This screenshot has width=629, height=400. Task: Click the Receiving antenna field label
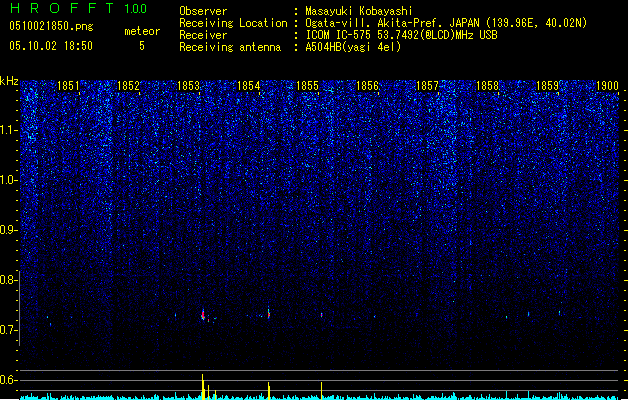(230, 47)
